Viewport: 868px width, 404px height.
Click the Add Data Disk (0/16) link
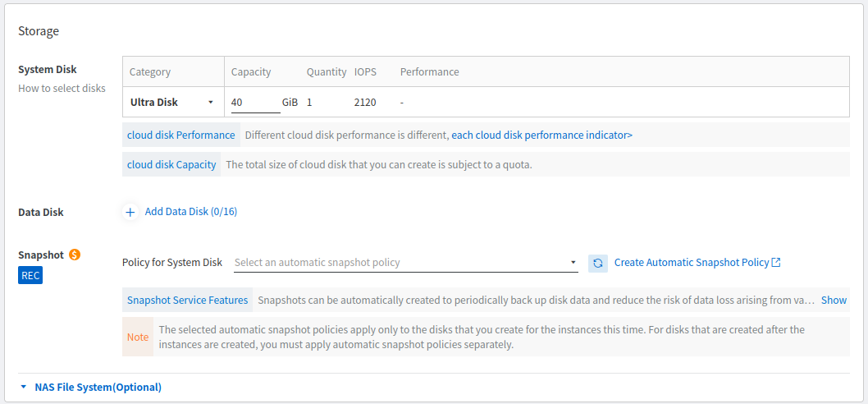click(191, 212)
